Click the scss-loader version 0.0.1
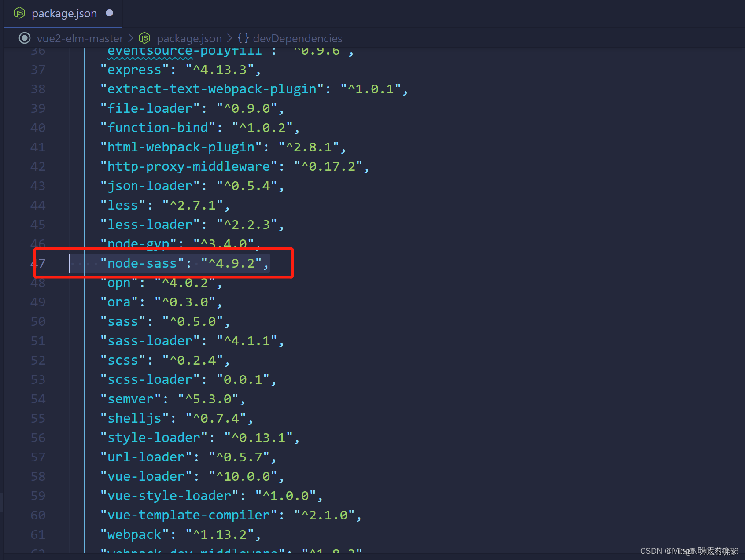The image size is (745, 560). click(243, 379)
